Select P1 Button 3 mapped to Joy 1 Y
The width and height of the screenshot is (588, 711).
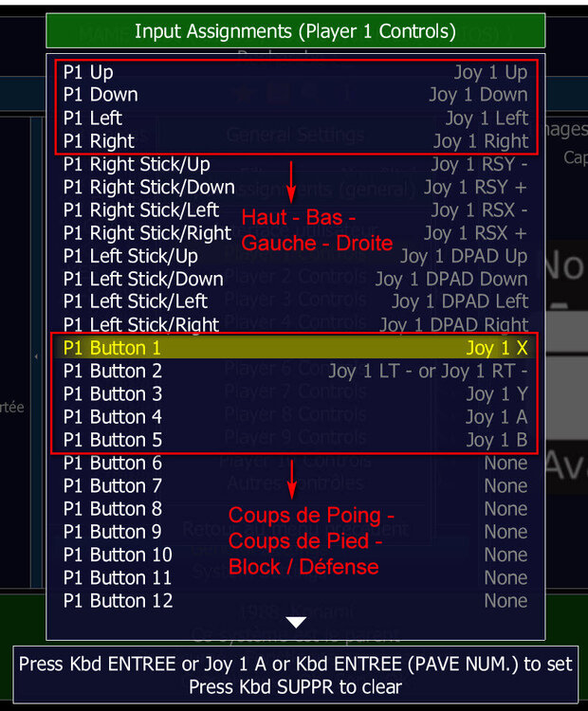click(295, 394)
